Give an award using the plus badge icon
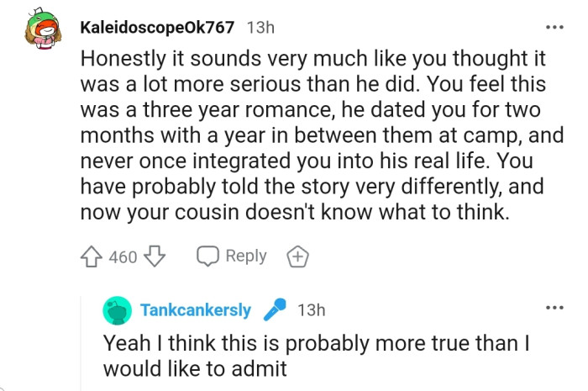The image size is (588, 391). pos(297,257)
